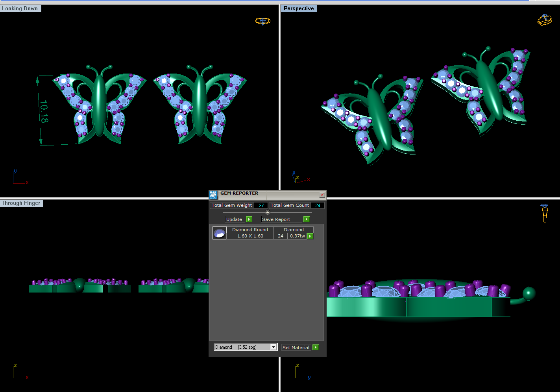Click the '24' quantity cell in gem row
The image size is (560, 392).
(x=281, y=236)
